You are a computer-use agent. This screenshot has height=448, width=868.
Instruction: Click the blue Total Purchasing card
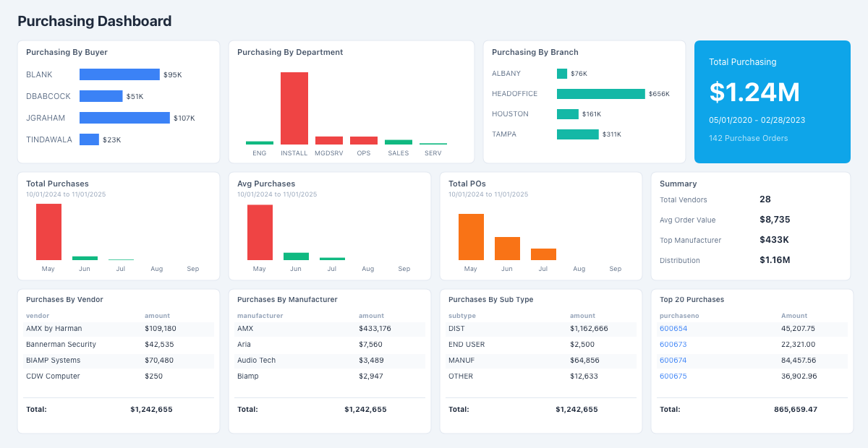[x=772, y=101]
